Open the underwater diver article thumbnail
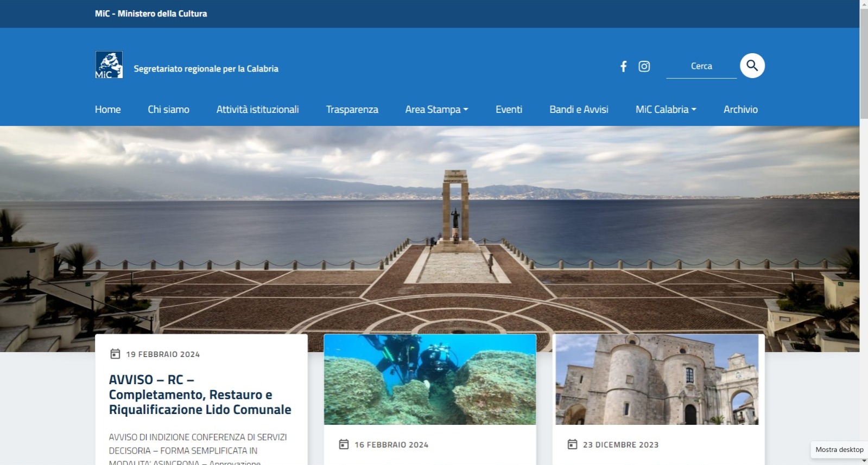This screenshot has width=868, height=465. [429, 379]
